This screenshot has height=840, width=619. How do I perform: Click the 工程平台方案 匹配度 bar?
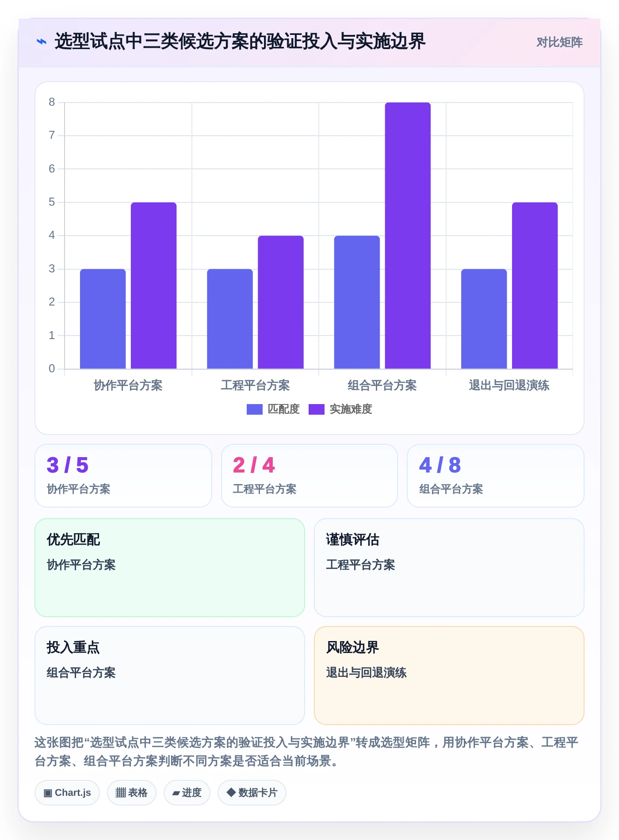tap(230, 319)
